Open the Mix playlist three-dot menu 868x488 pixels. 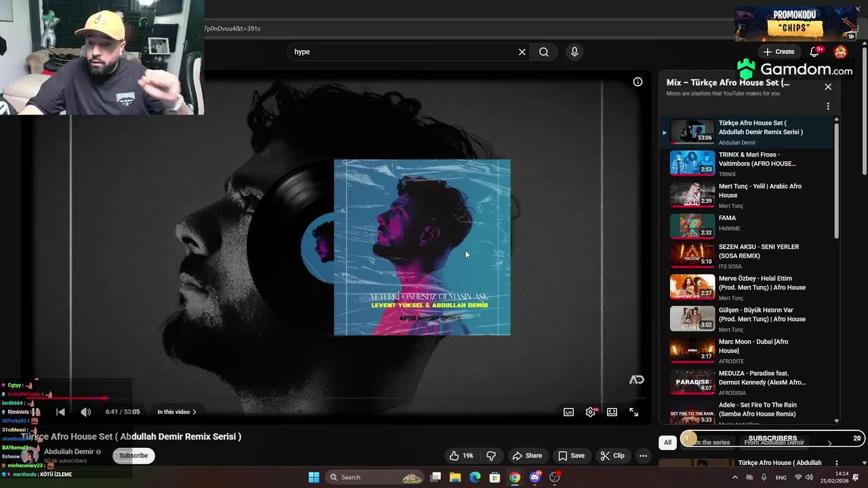(x=828, y=106)
